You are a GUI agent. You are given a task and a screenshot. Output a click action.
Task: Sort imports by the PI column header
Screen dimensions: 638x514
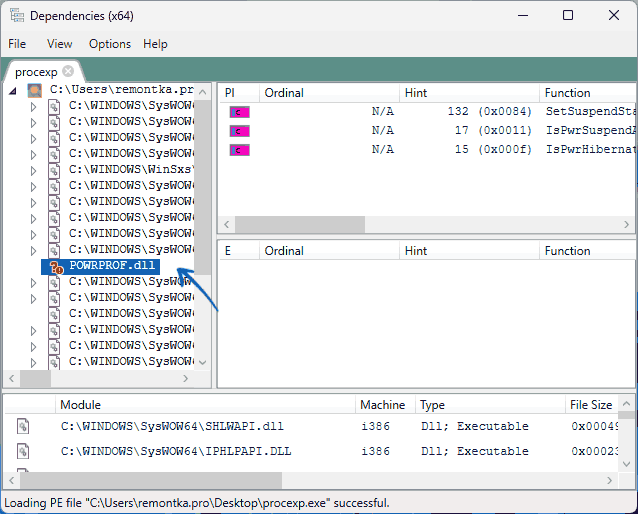click(239, 93)
